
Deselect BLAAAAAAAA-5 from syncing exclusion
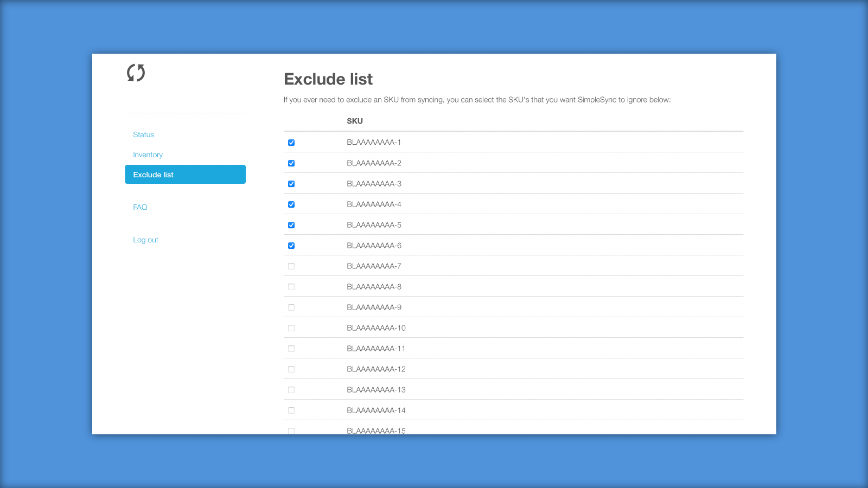point(291,225)
